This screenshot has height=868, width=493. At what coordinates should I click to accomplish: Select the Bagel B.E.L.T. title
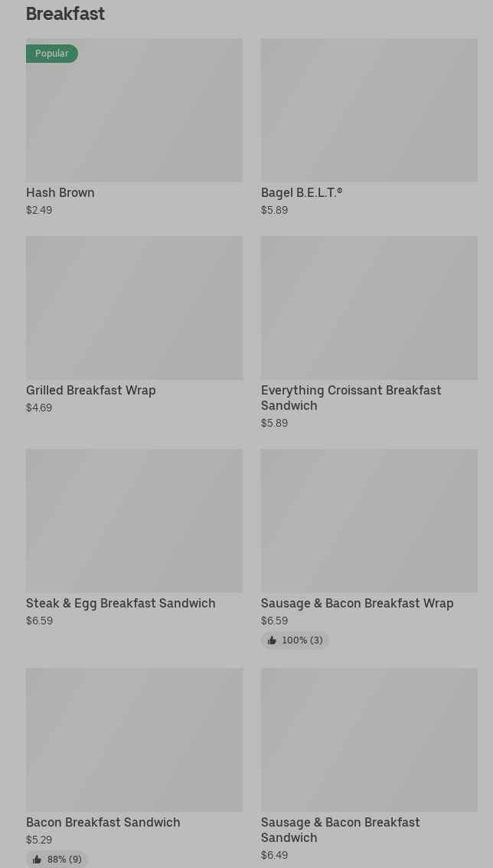point(302,192)
